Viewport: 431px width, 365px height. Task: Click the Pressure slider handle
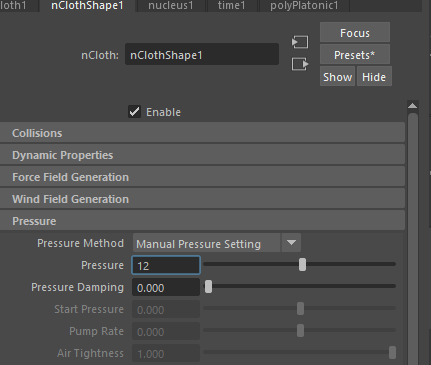pos(302,265)
